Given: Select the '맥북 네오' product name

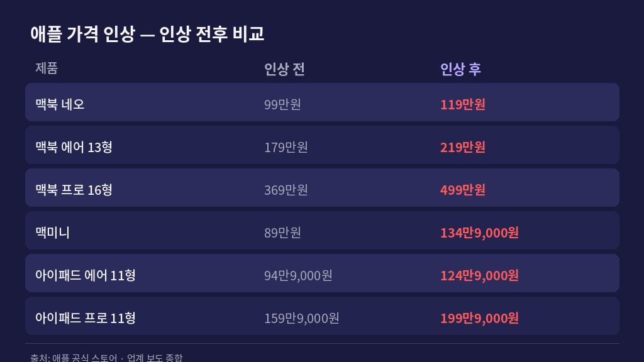Looking at the screenshot, I should 60,104.
